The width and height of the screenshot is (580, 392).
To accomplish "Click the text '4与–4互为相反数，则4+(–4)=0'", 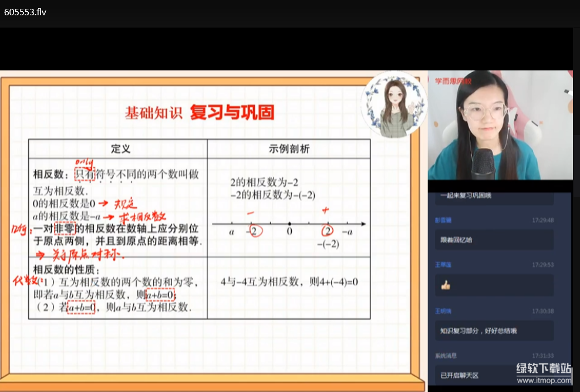I will coord(289,282).
